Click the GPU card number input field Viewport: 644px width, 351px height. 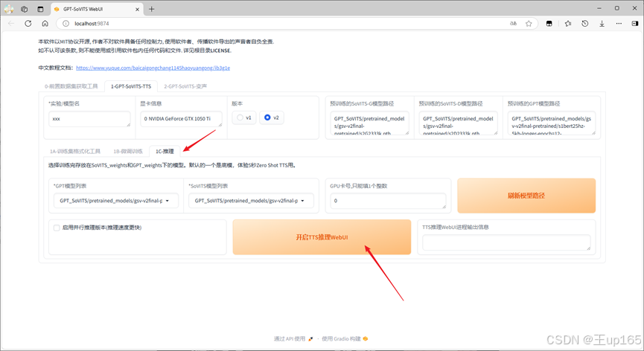coord(388,201)
